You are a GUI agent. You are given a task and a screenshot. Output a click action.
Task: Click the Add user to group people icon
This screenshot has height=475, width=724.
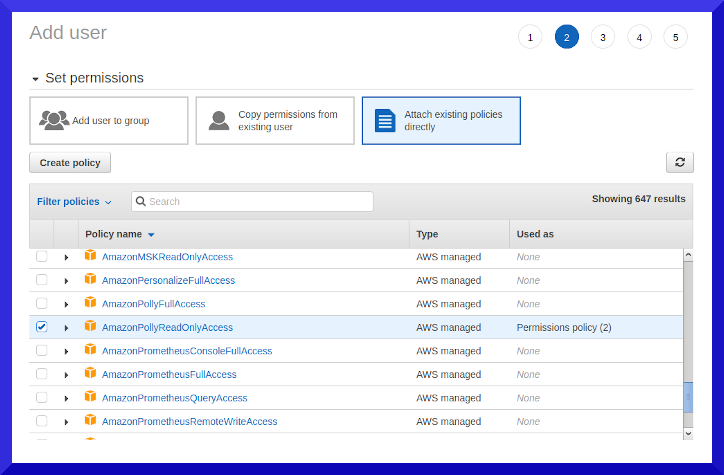[54, 120]
